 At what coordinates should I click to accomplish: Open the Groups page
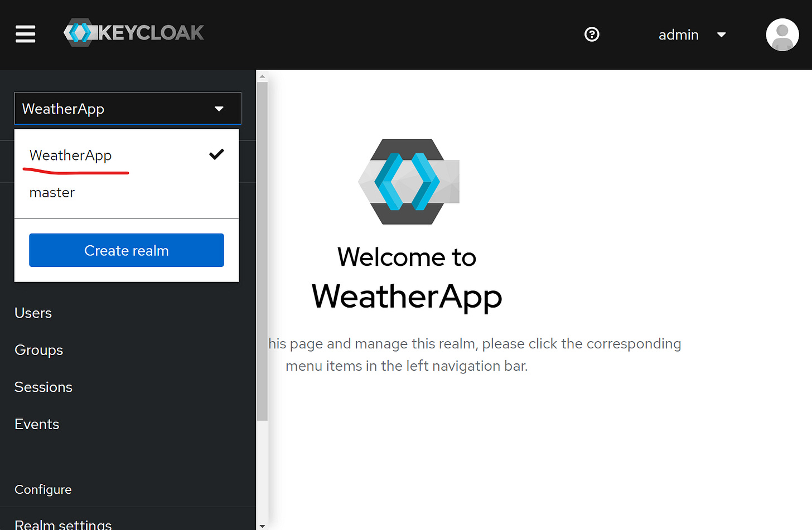coord(38,350)
